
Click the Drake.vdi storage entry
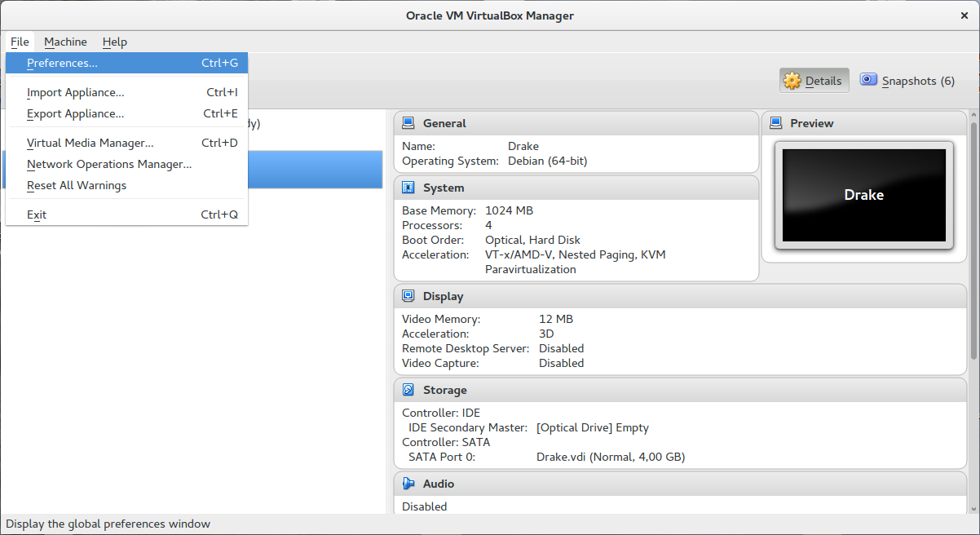(611, 457)
